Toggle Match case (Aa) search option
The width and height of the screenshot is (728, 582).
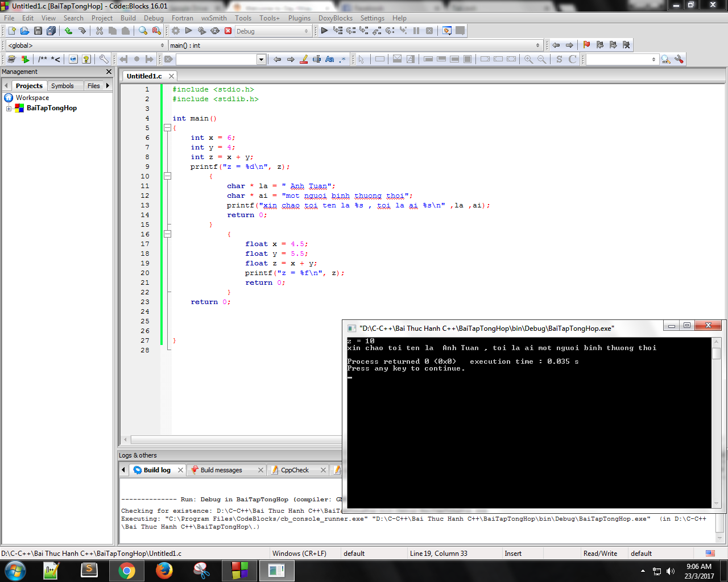[x=329, y=59]
